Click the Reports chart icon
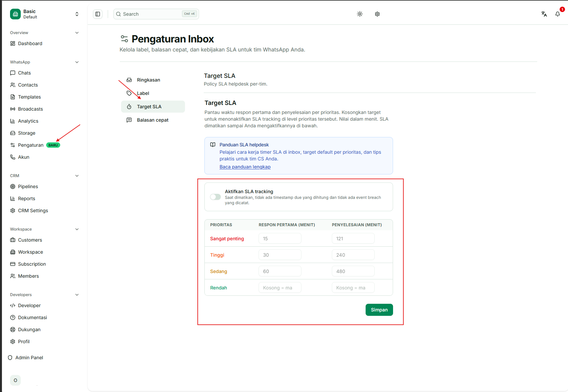568x392 pixels. tap(13, 199)
